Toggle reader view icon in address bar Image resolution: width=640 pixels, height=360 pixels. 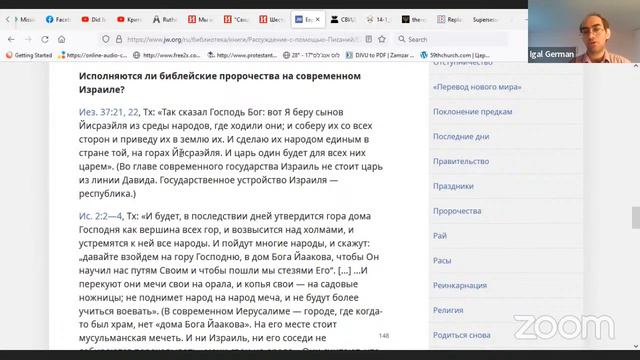[x=369, y=39]
